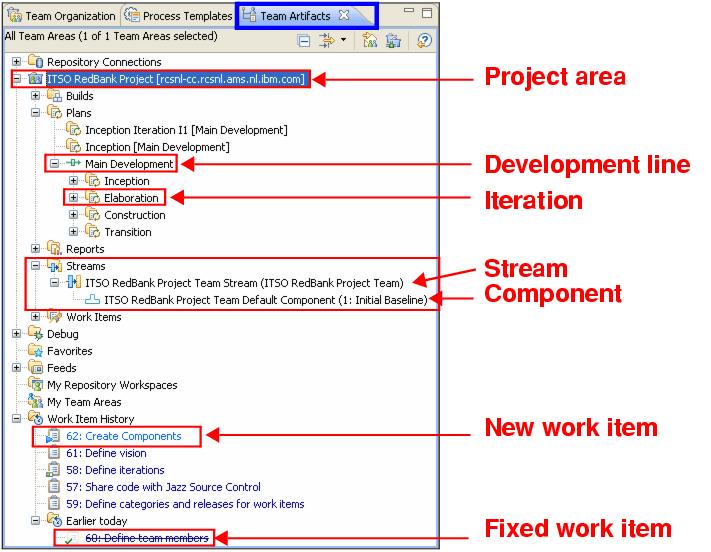
Task: Minimize the view panel
Action: point(409,10)
